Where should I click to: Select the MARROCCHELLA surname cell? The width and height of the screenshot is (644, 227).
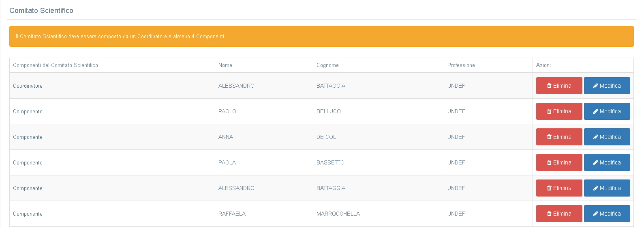(338, 214)
